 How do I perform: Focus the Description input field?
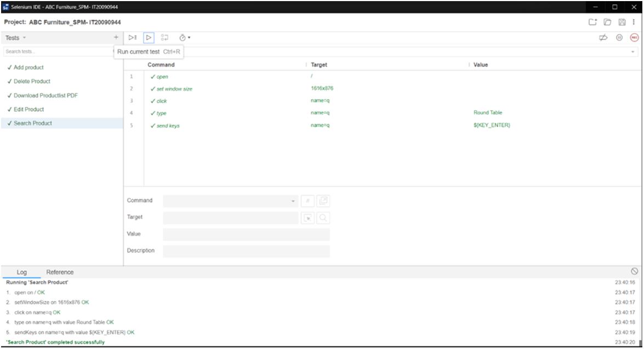tap(246, 251)
